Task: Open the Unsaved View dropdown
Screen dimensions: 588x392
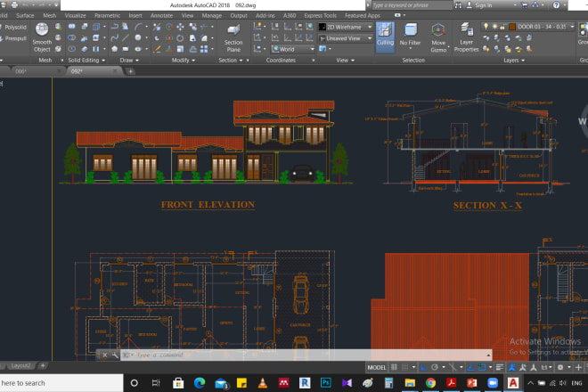Action: [343, 38]
